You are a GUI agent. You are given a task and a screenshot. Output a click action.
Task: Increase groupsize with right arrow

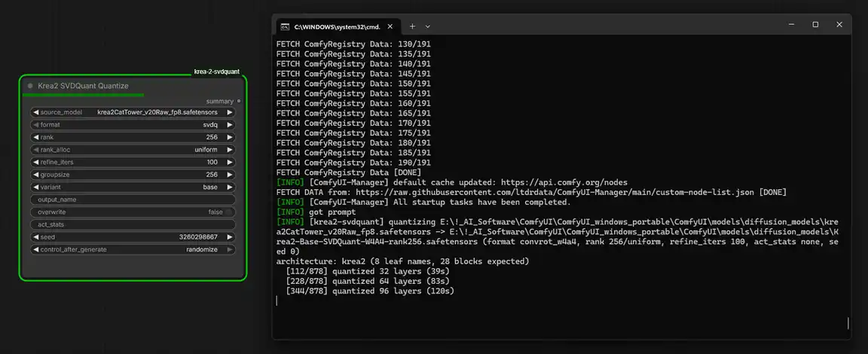pyautogui.click(x=229, y=175)
